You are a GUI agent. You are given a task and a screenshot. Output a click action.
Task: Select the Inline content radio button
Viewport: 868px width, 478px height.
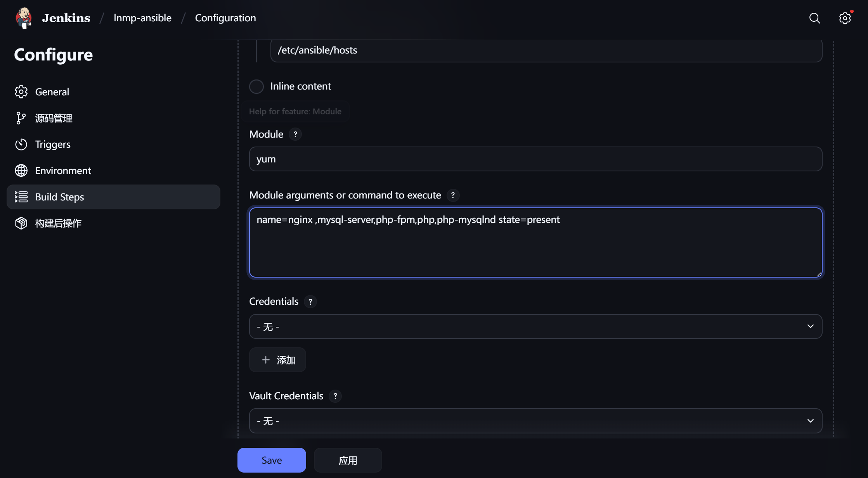pyautogui.click(x=256, y=86)
